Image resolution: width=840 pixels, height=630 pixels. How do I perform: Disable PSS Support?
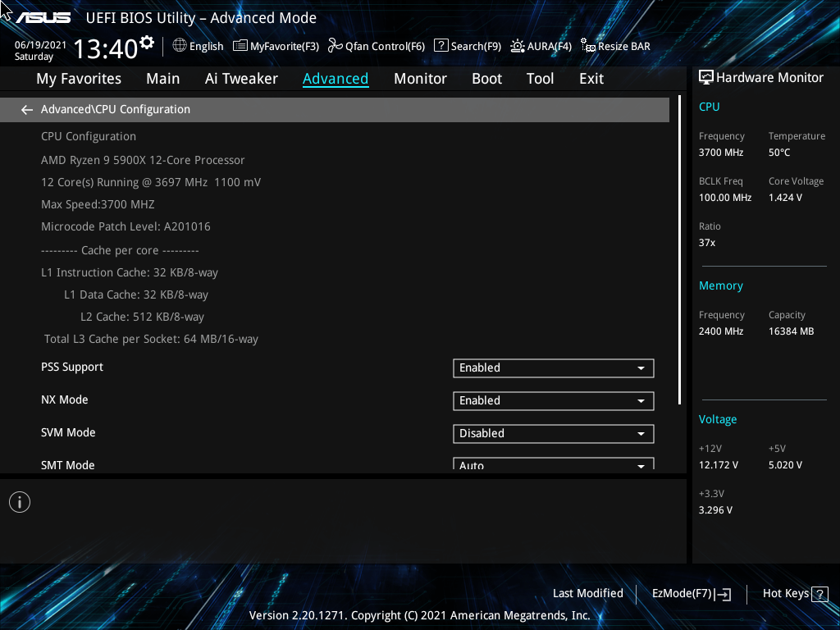553,367
